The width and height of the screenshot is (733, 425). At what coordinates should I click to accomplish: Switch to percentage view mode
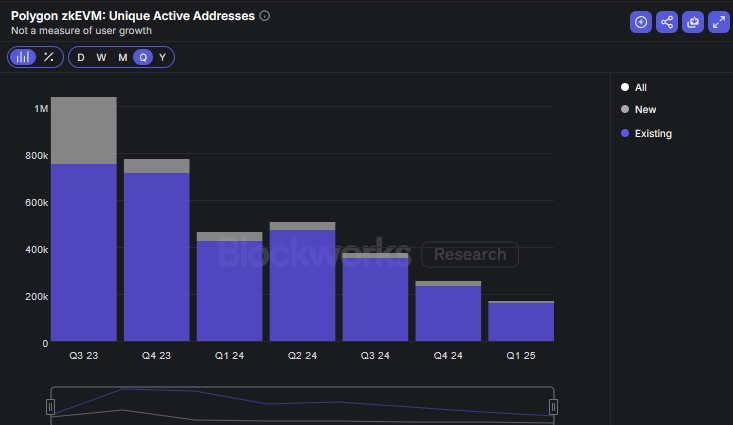click(49, 57)
